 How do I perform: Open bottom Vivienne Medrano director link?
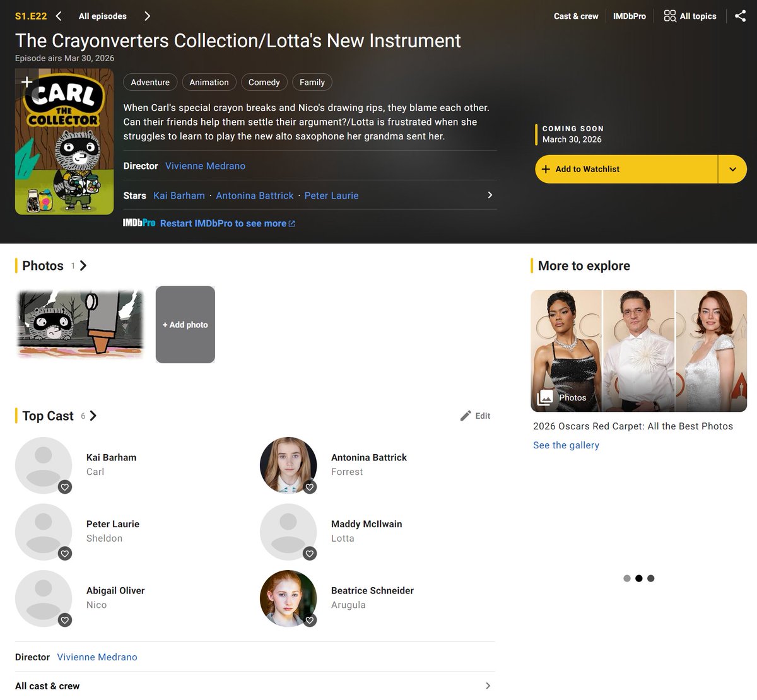(97, 657)
